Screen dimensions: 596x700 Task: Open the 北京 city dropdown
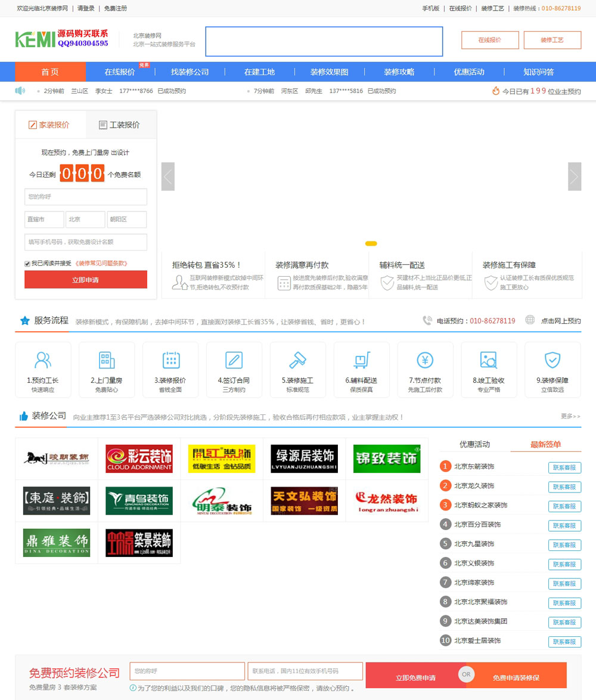[x=85, y=219]
